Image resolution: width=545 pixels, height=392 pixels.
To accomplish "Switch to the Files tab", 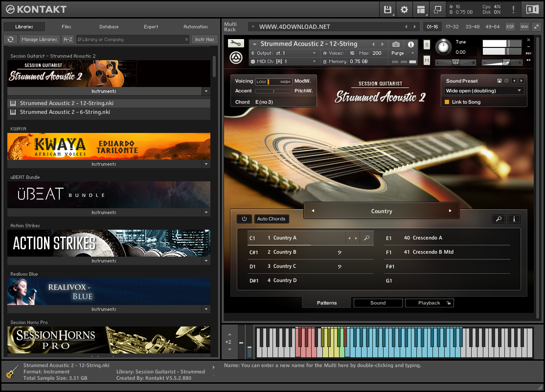I will (67, 27).
